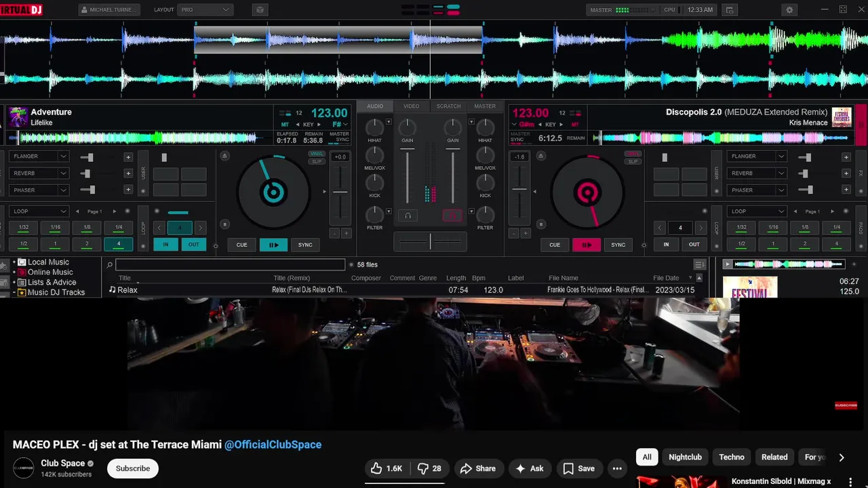
Task: Add effect slot next to left FLANGER
Action: (127, 157)
